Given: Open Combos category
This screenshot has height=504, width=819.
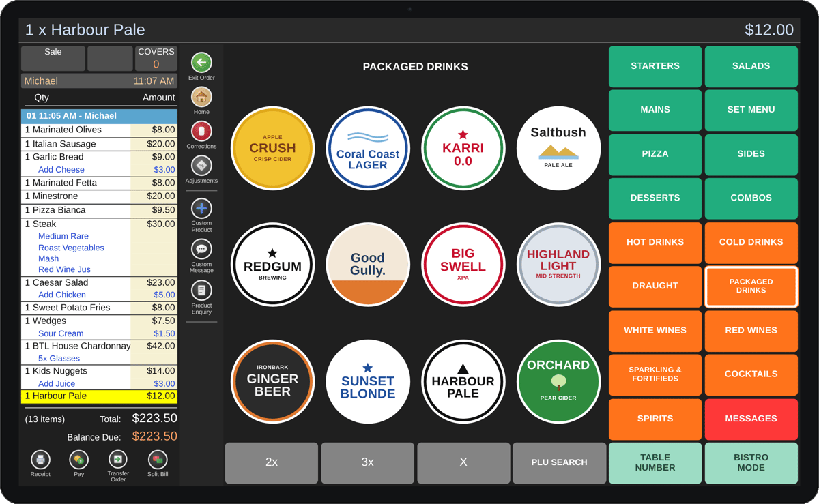Looking at the screenshot, I should (751, 198).
